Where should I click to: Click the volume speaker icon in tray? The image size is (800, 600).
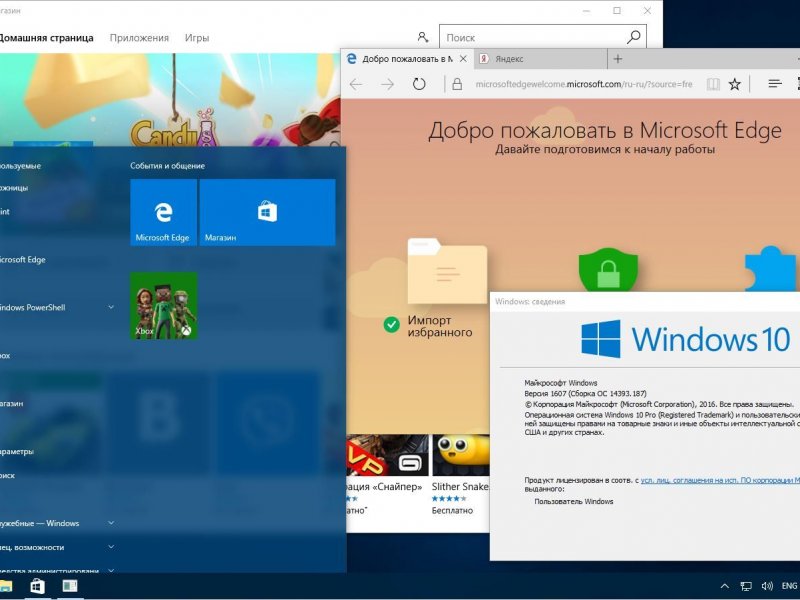tap(767, 586)
